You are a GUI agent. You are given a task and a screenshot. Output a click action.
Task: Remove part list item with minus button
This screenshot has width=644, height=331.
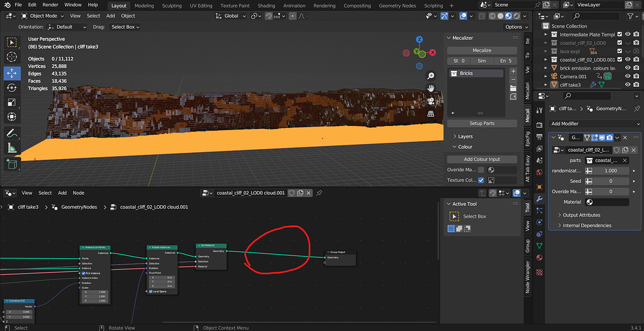513,79
